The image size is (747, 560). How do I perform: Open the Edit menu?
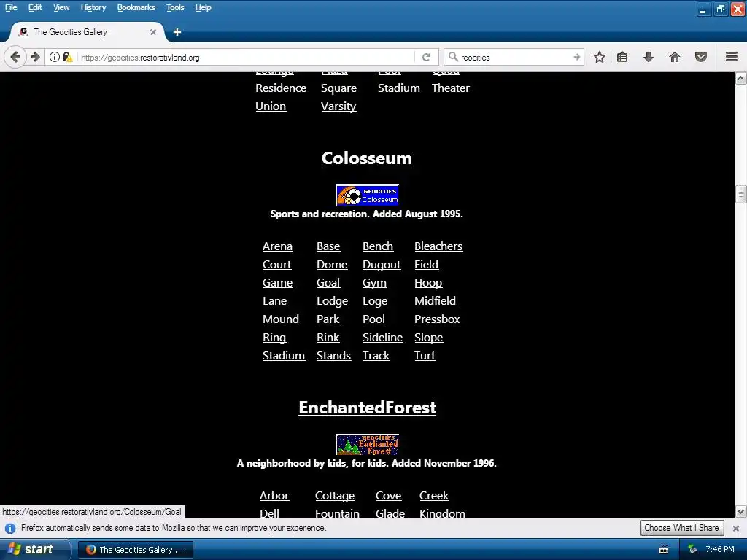coord(35,7)
